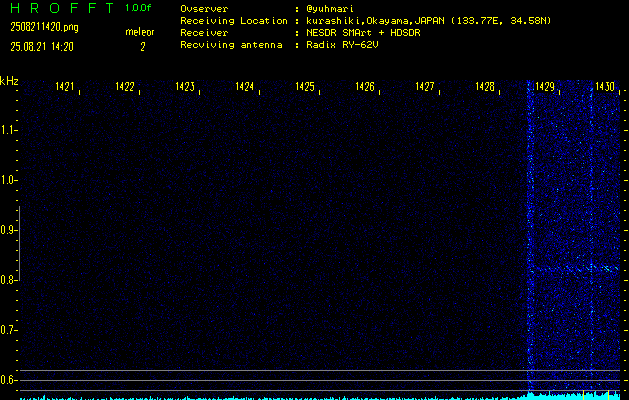The width and height of the screenshot is (629, 400).
Task: Click the 0.7 kHz axis label
Action: (7, 330)
